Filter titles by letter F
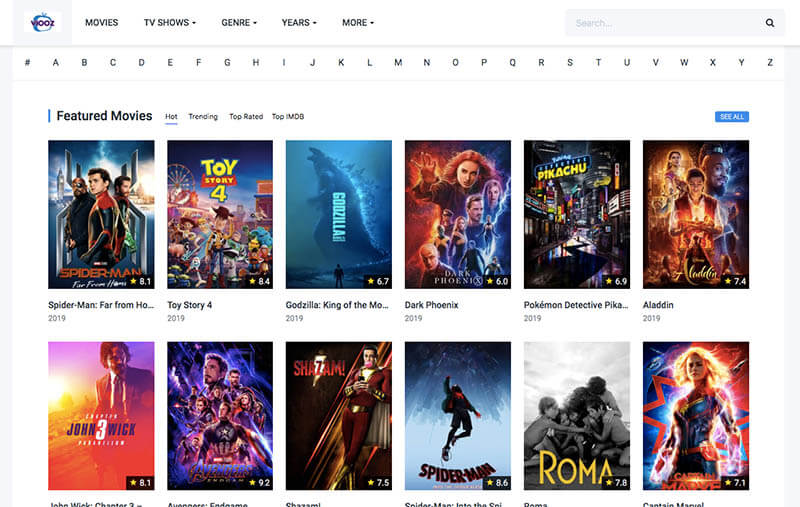 [x=198, y=62]
